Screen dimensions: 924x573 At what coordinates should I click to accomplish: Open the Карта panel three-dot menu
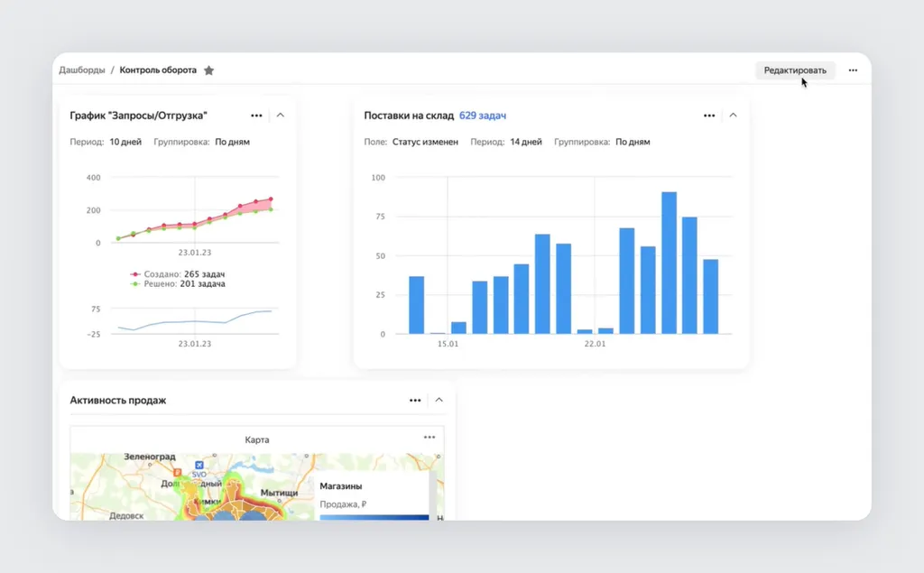[x=429, y=438]
